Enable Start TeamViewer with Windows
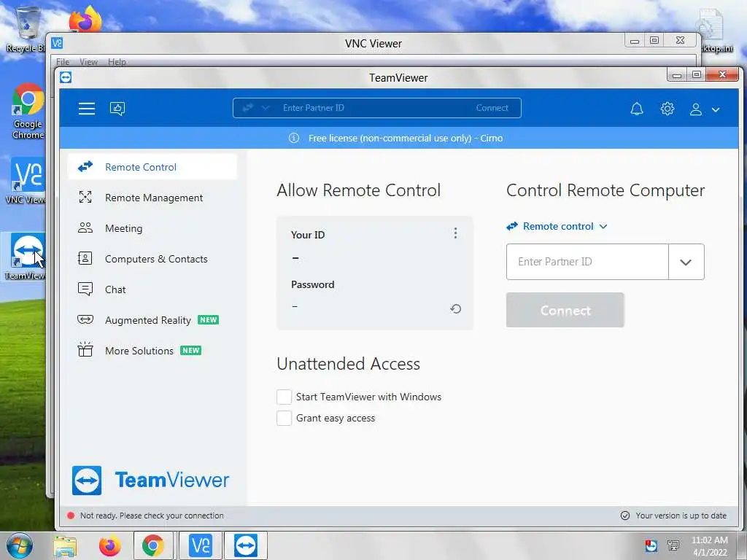Viewport: 747px width, 560px height. click(284, 397)
